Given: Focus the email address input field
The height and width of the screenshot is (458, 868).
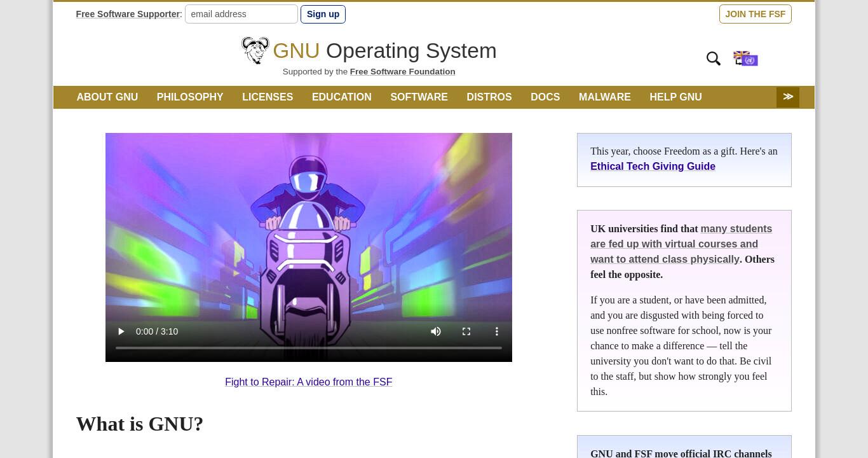Looking at the screenshot, I should 241,14.
